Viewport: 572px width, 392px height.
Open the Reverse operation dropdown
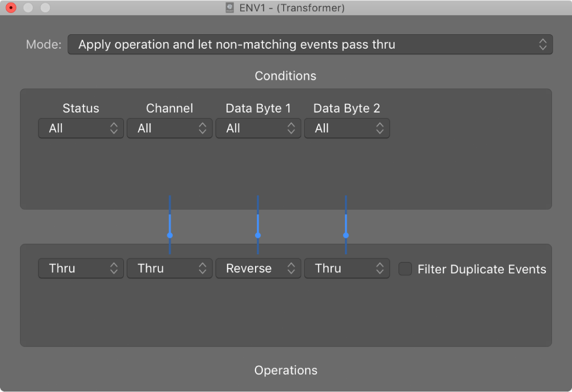coord(258,268)
